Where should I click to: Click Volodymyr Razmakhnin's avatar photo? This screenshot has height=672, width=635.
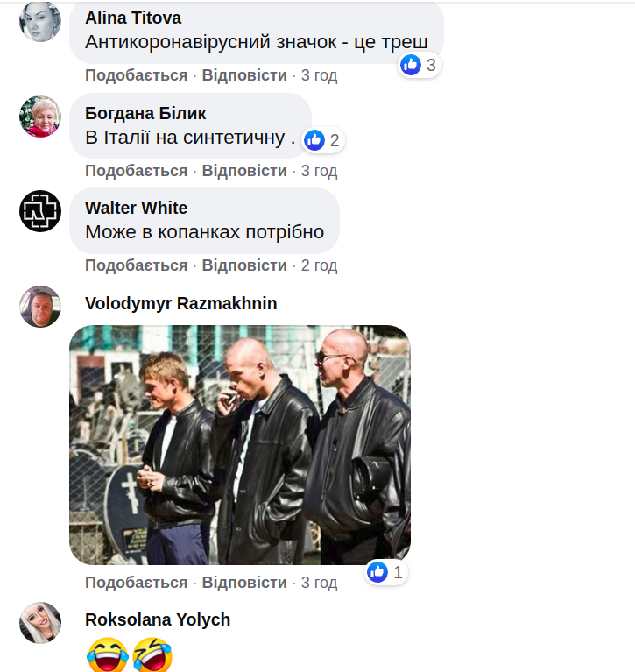[40, 307]
